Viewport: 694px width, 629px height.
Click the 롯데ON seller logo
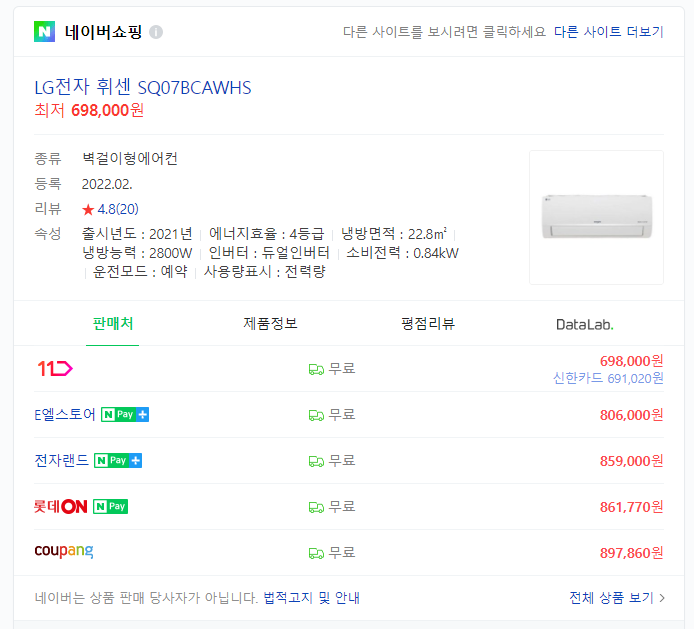click(x=61, y=506)
